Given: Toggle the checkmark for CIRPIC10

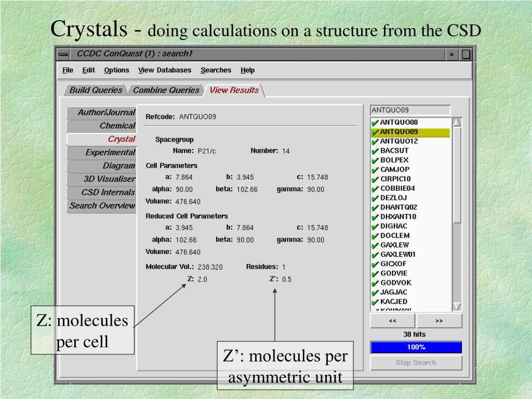Looking at the screenshot, I should pyautogui.click(x=375, y=179).
